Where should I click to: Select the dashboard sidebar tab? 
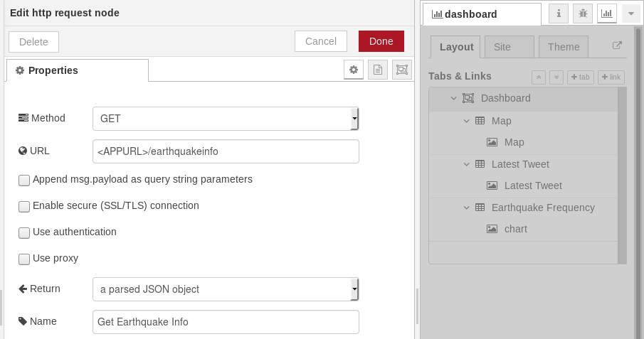point(482,14)
